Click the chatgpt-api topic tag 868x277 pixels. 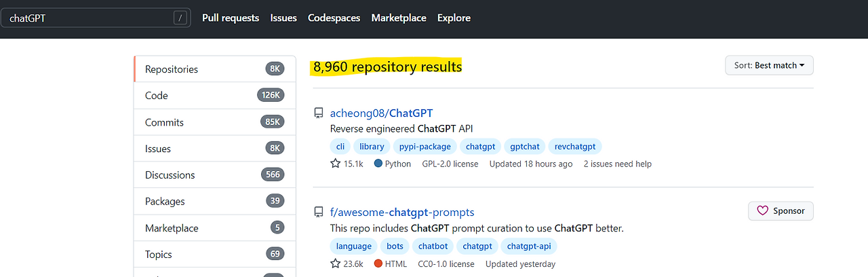[529, 246]
